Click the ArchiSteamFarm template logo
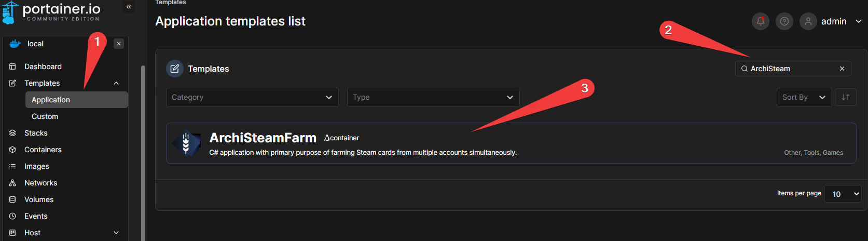The height and width of the screenshot is (241, 868). pyautogui.click(x=186, y=143)
